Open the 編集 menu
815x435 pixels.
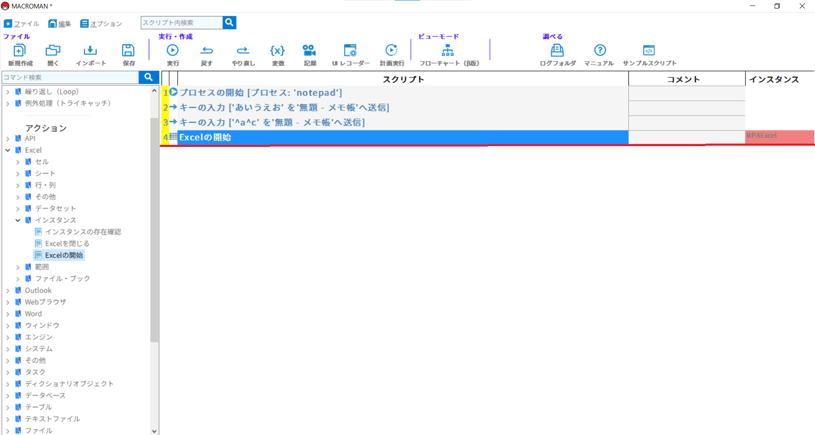59,24
